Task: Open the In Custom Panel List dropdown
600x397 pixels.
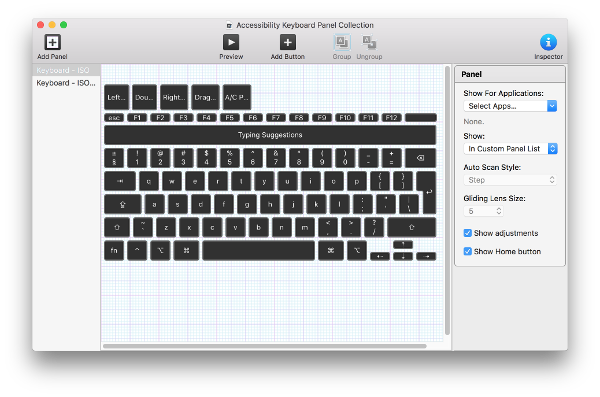Action: 510,149
